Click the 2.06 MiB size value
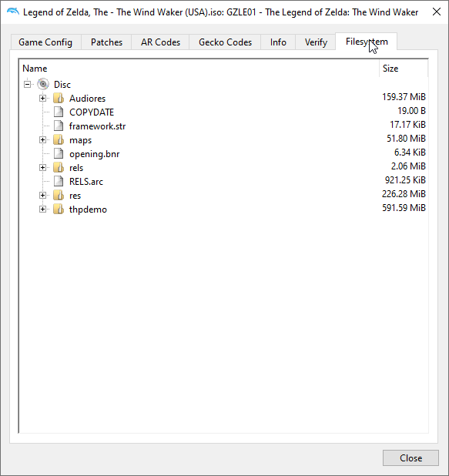The height and width of the screenshot is (476, 449). tap(408, 166)
